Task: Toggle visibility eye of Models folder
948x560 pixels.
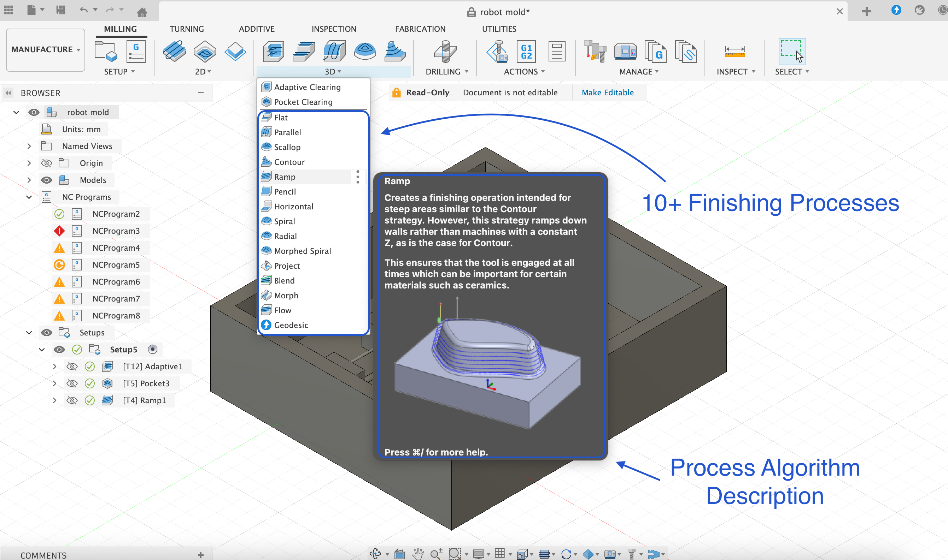Action: point(46,180)
